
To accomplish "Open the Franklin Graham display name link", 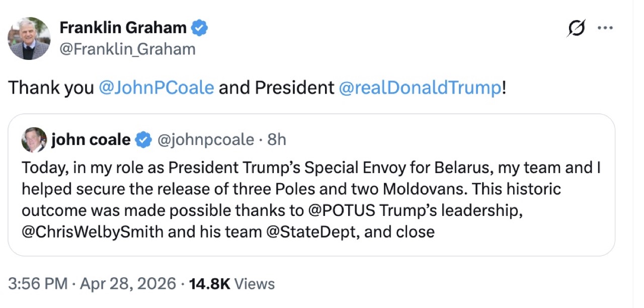I will (123, 28).
